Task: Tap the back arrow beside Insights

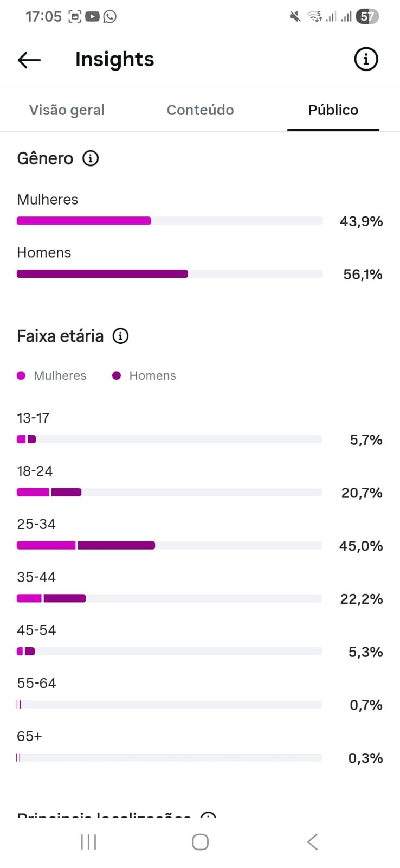Action: click(x=29, y=60)
